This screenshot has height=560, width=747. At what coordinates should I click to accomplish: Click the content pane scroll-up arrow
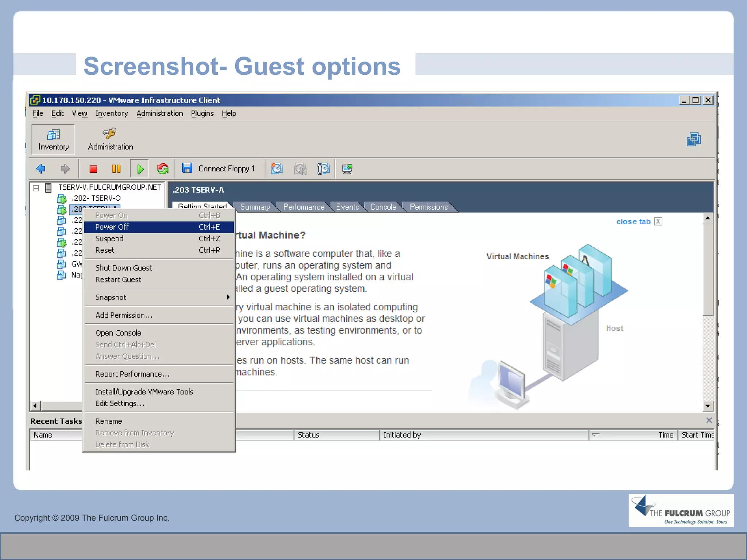(708, 218)
